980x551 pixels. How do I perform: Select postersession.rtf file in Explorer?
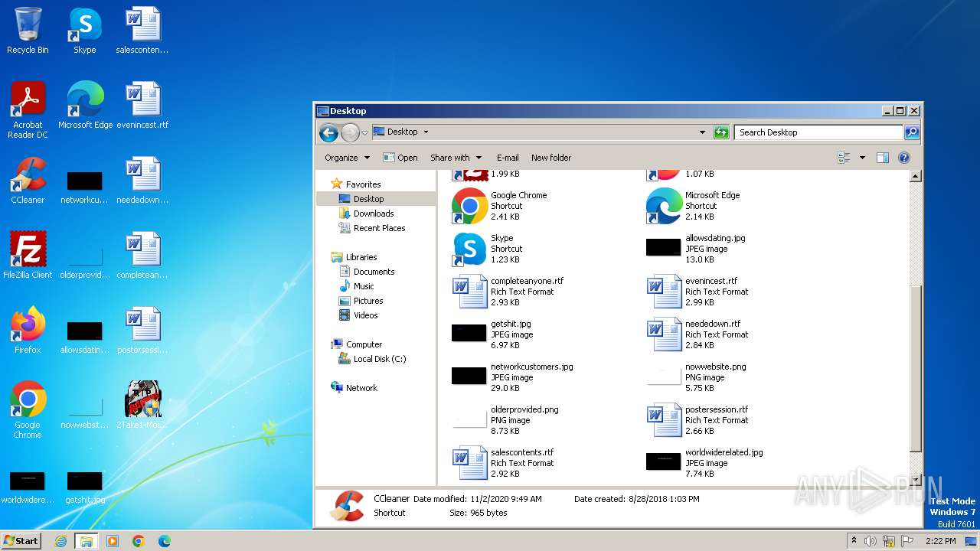tap(697, 420)
